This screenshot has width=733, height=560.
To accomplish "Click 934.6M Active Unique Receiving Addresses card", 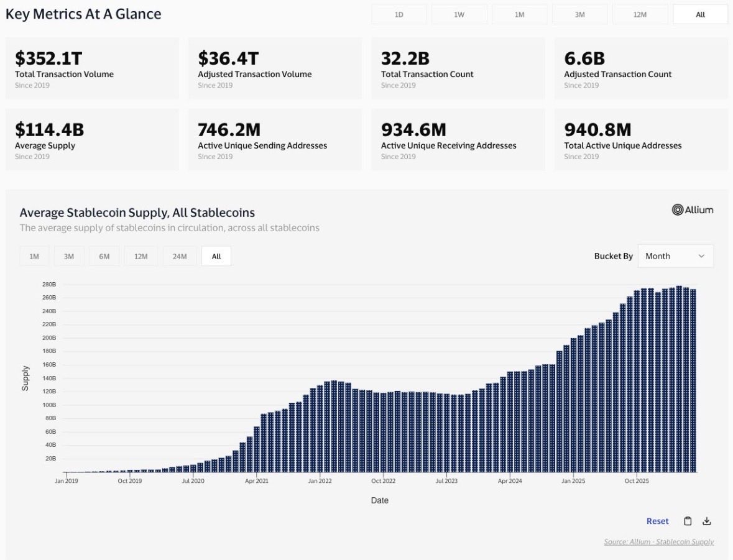I will tap(458, 139).
